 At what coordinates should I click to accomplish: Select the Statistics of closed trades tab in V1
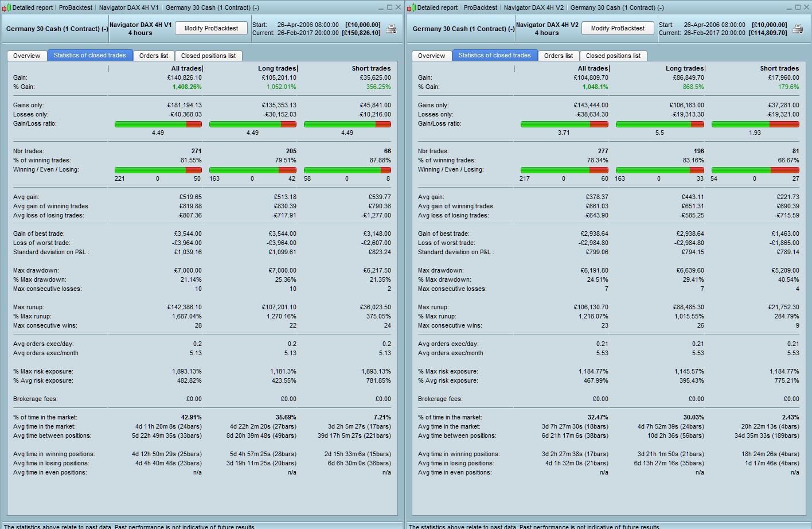click(90, 55)
